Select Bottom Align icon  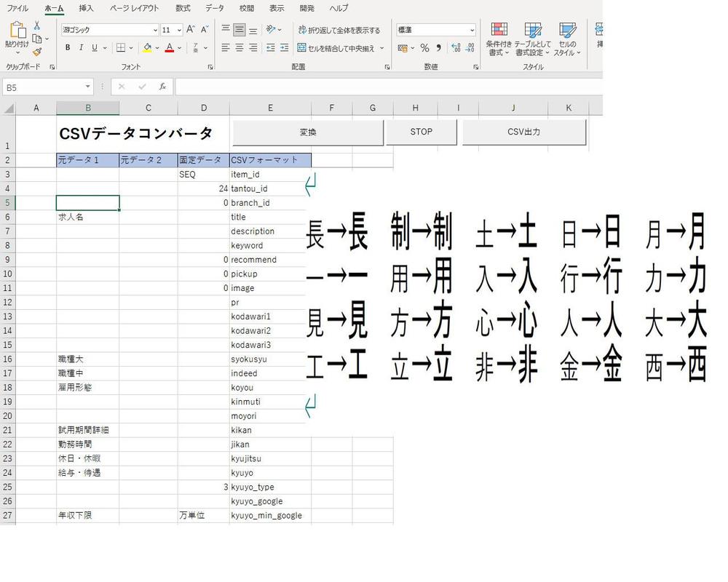(253, 30)
